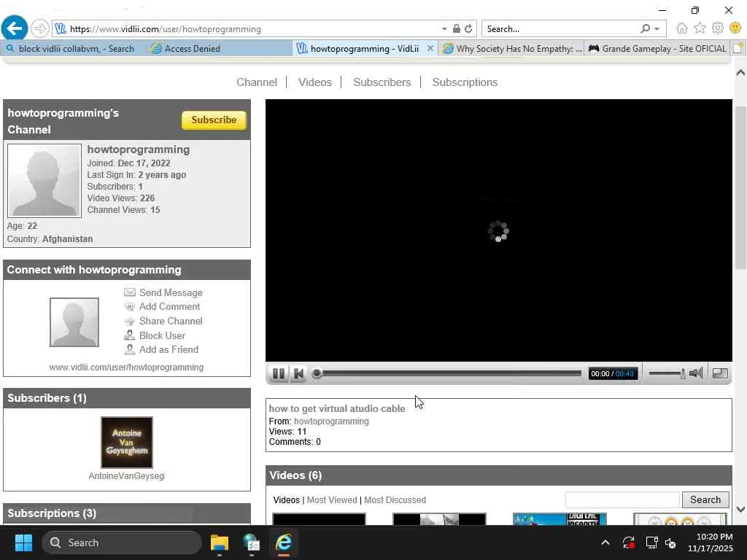The height and width of the screenshot is (560, 747).
Task: Open the network tray icon
Action: (x=651, y=542)
